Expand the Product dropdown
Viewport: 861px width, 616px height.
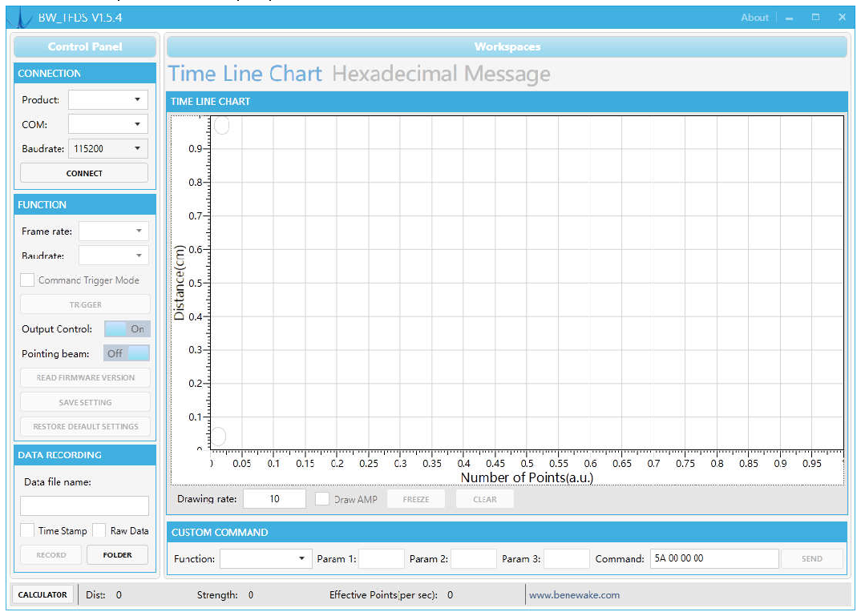108,100
